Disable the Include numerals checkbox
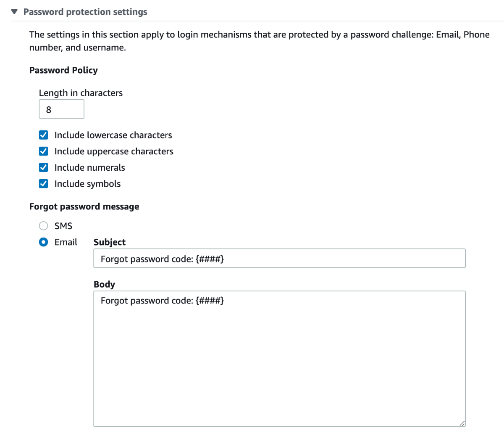Viewport: 504px width, 436px height. point(43,167)
